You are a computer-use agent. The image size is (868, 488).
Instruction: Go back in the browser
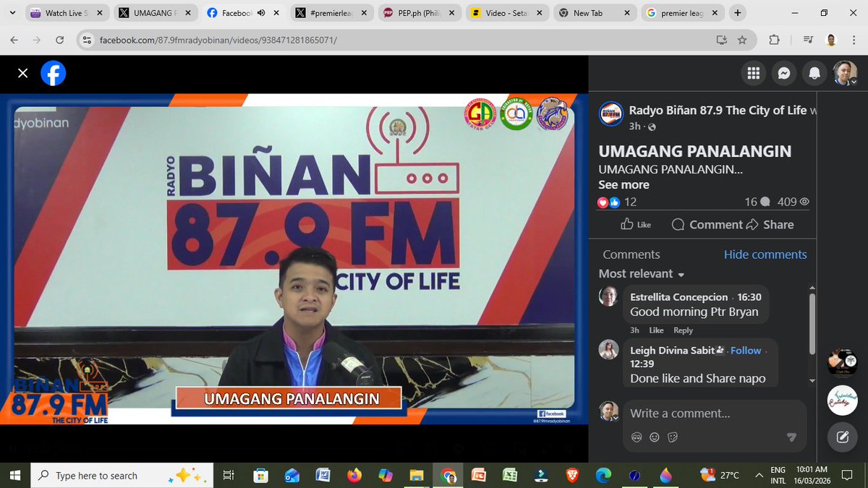pos(16,40)
